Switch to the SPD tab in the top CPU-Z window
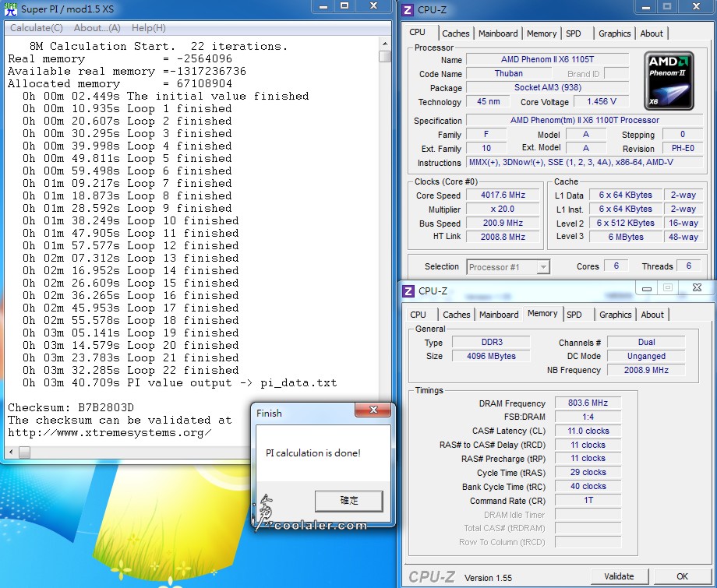 pos(574,33)
